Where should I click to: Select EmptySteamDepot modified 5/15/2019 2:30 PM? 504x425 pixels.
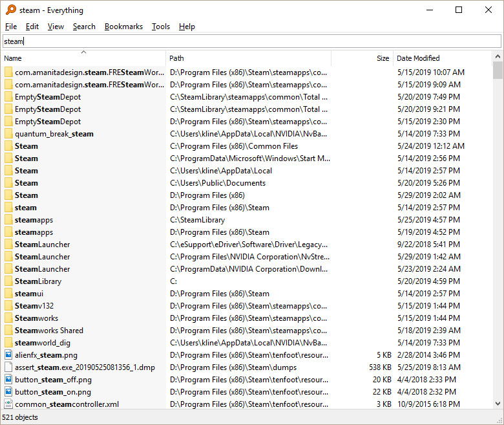(48, 122)
